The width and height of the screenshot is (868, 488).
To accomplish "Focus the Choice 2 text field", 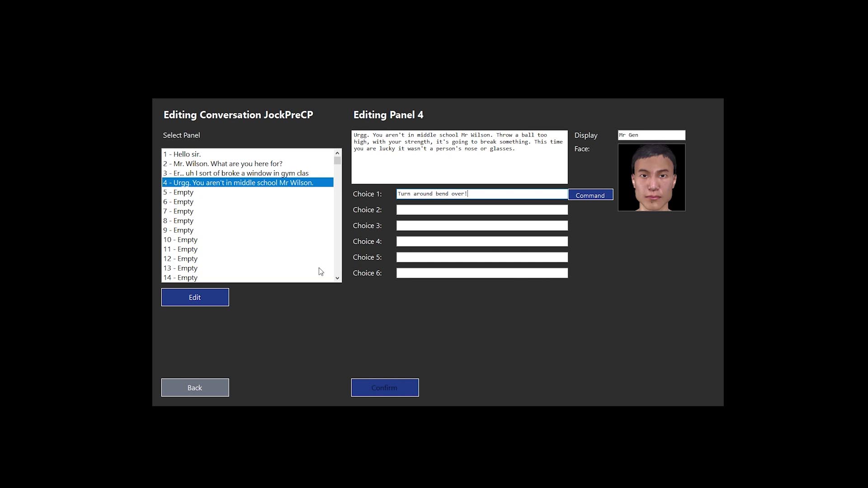I will tap(482, 210).
